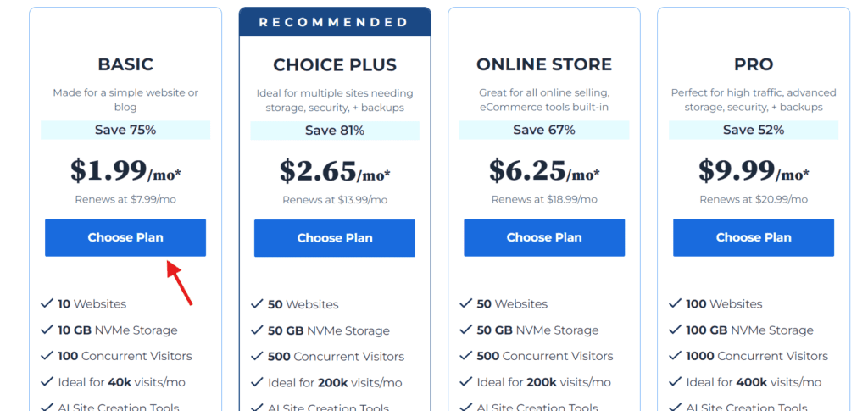Select Choose Plan for Online Store
The height and width of the screenshot is (411, 868).
544,237
